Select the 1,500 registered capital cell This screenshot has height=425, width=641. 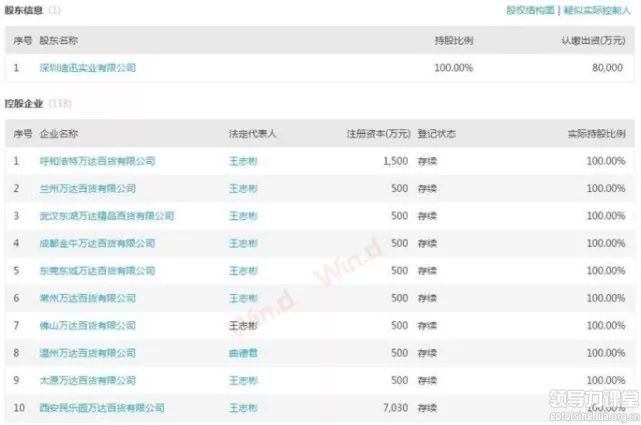pyautogui.click(x=395, y=161)
